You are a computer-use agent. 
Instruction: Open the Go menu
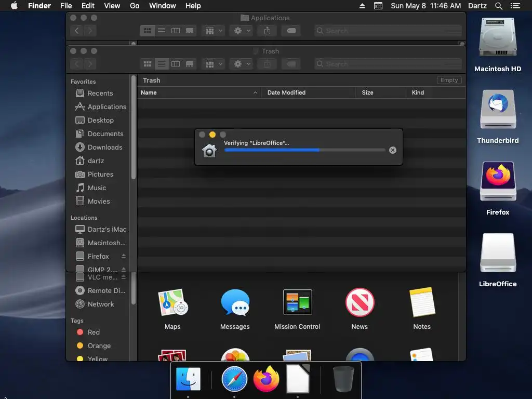pos(135,6)
